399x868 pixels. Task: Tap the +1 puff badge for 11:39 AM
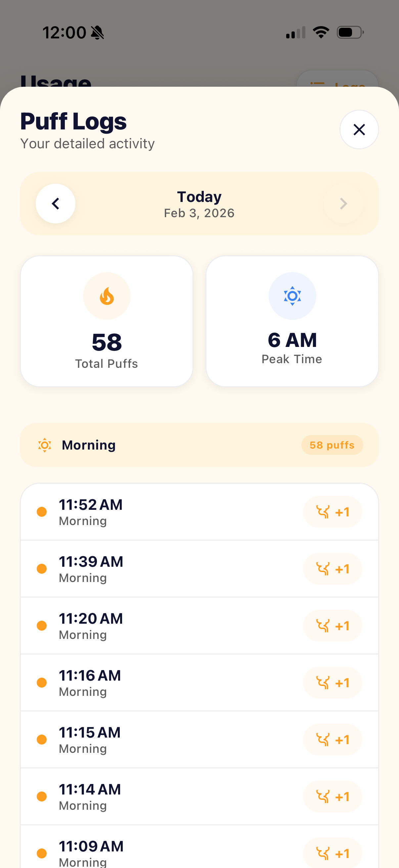332,569
